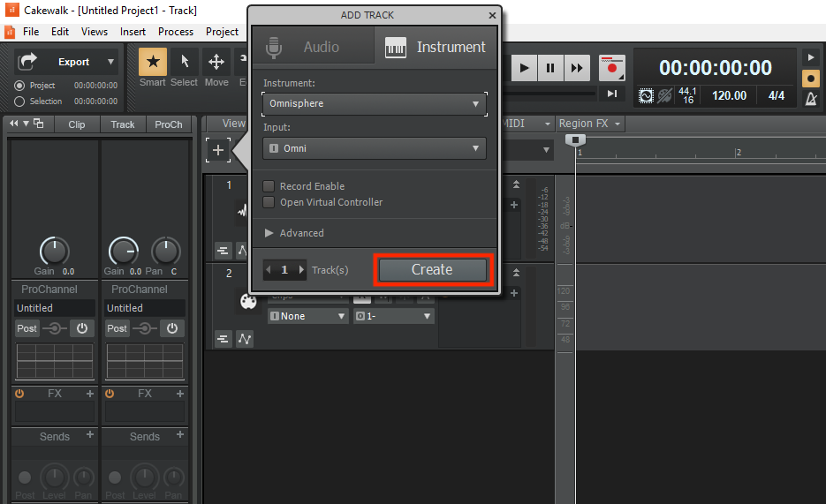This screenshot has width=826, height=504.
Task: Open the Input dropdown showing Omni
Action: (x=375, y=148)
